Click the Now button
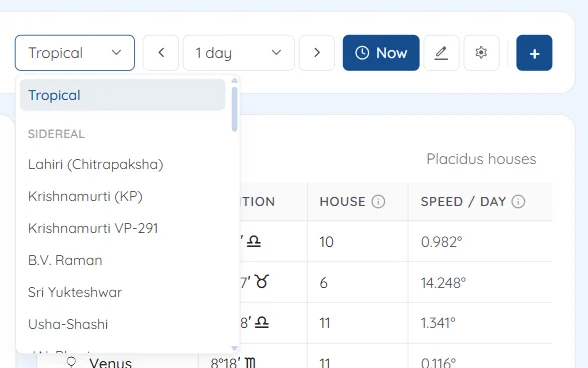The height and width of the screenshot is (368, 588). (x=381, y=53)
